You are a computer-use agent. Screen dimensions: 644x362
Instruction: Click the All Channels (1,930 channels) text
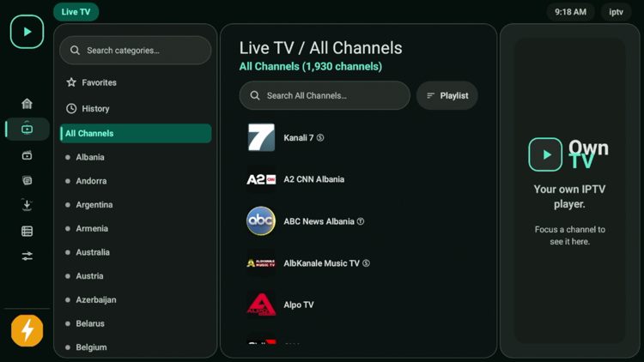point(311,67)
